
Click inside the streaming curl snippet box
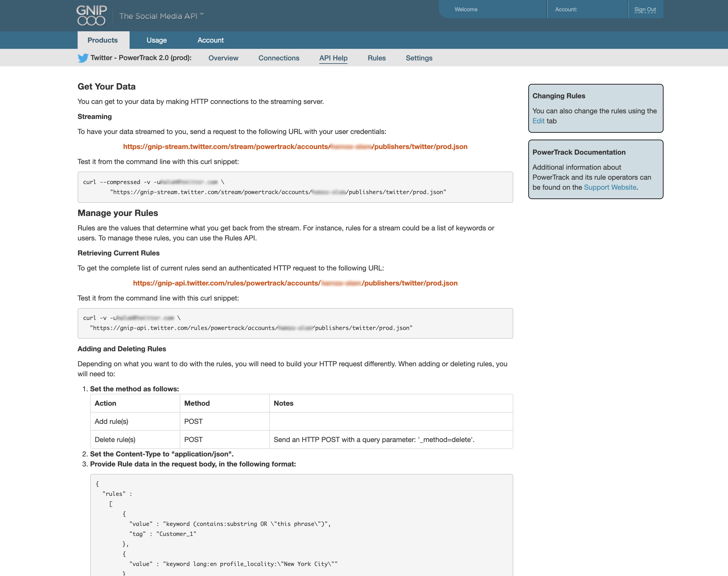[x=295, y=187]
